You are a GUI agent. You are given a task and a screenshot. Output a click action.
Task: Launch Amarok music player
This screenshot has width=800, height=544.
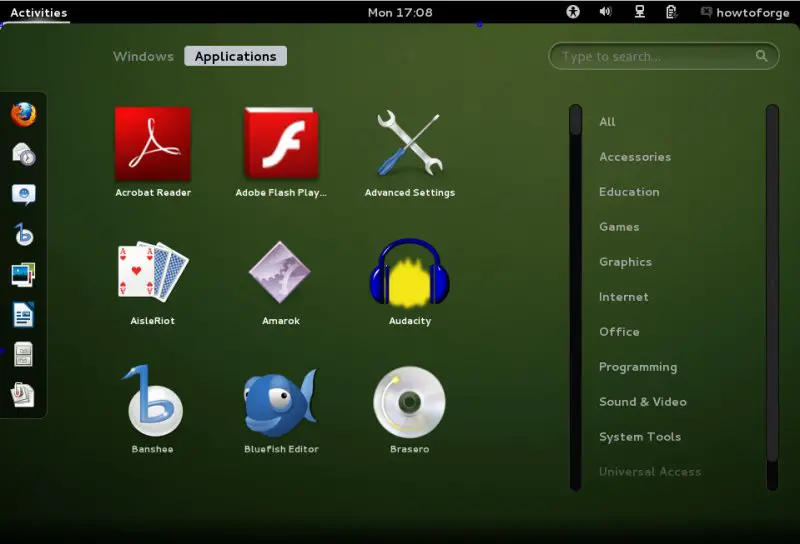[280, 283]
